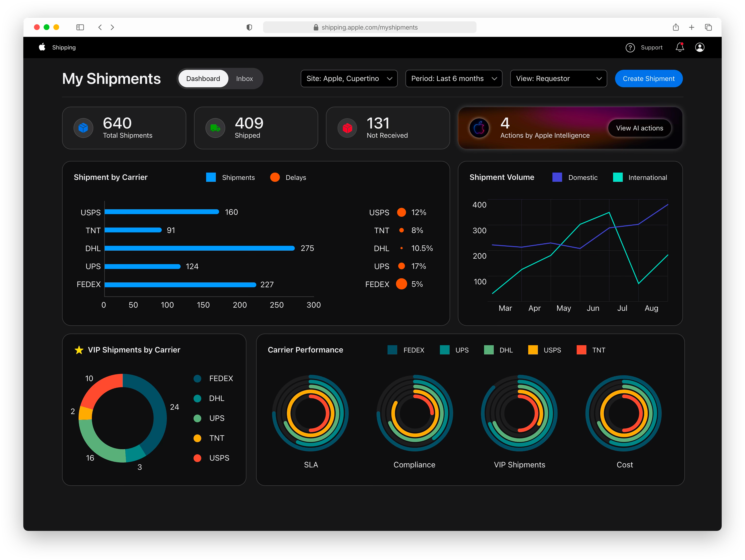The height and width of the screenshot is (560, 745).
Task: Toggle the Domestic legend in Shipment Volume
Action: (557, 177)
